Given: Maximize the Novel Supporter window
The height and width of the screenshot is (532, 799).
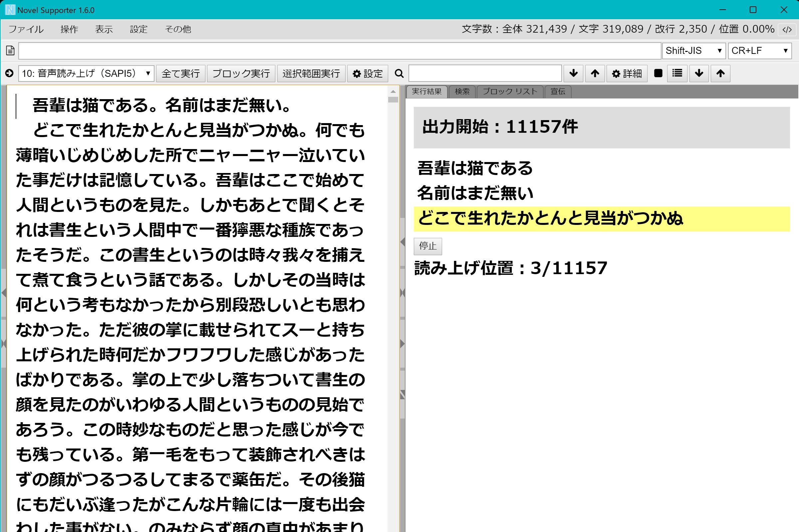Looking at the screenshot, I should pos(753,10).
